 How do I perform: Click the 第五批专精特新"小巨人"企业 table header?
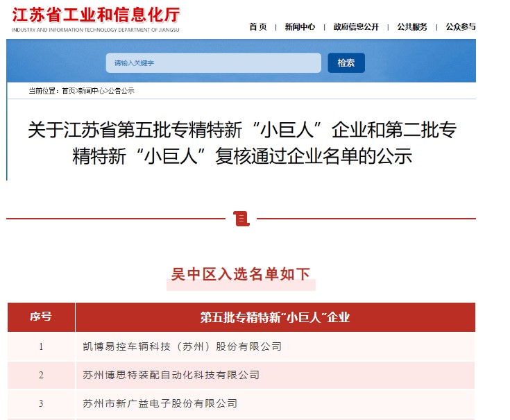click(x=275, y=317)
